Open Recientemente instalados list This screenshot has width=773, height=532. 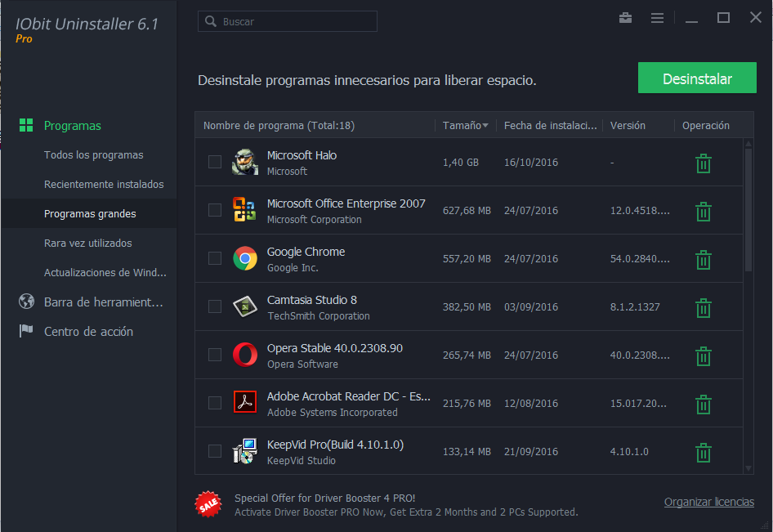[x=104, y=185]
